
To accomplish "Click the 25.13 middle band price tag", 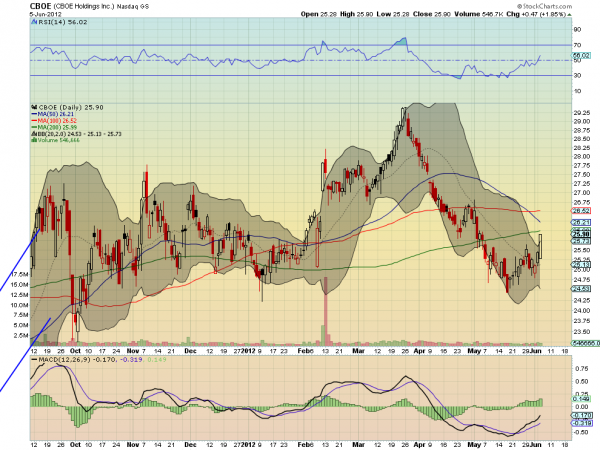I will tap(581, 264).
